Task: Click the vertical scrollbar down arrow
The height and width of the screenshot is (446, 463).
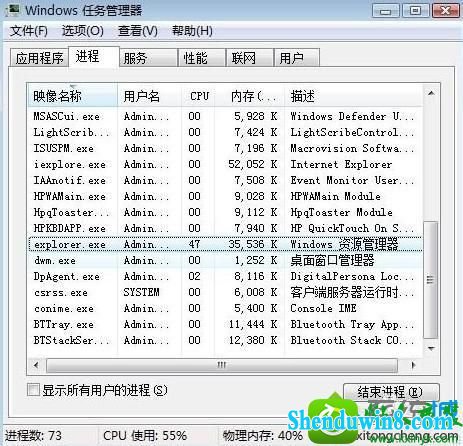Action: pyautogui.click(x=431, y=349)
